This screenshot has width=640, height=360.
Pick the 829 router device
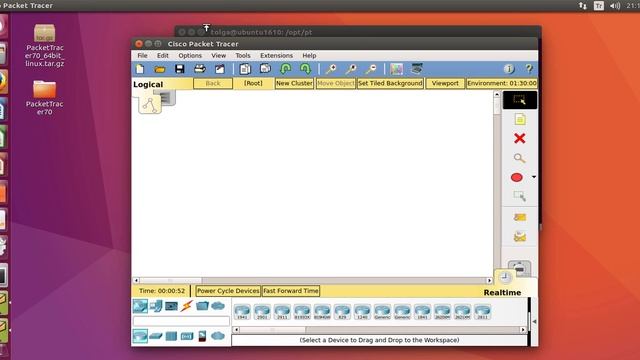(x=342, y=312)
